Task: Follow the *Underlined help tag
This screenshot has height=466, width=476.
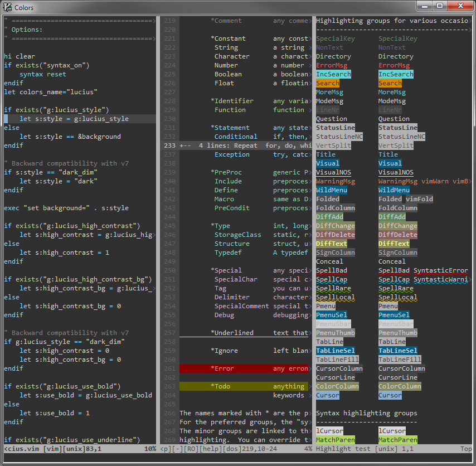Action: click(x=232, y=333)
